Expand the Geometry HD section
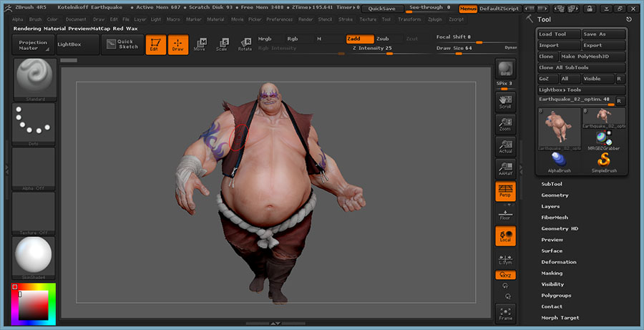644x330 pixels. click(560, 228)
